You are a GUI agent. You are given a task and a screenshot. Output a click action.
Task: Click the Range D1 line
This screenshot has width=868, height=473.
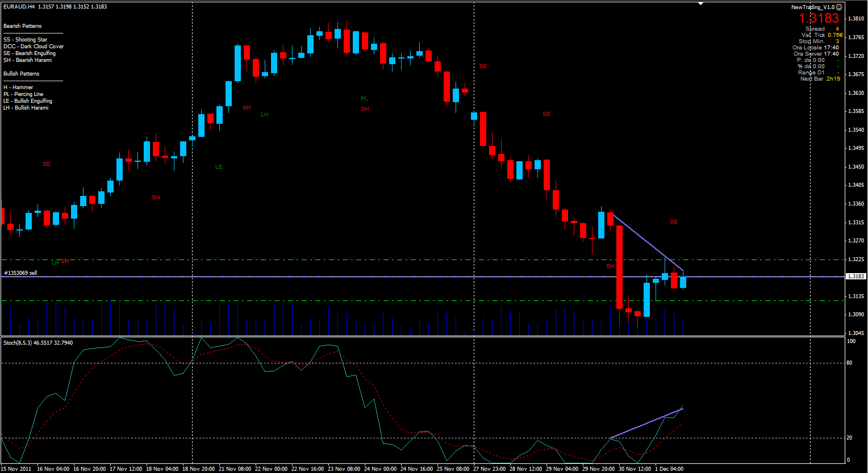click(x=819, y=73)
